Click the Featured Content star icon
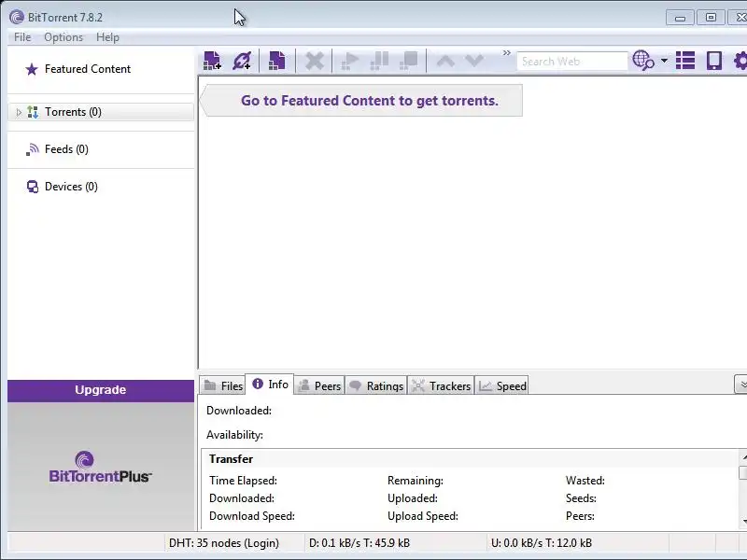 click(x=32, y=69)
